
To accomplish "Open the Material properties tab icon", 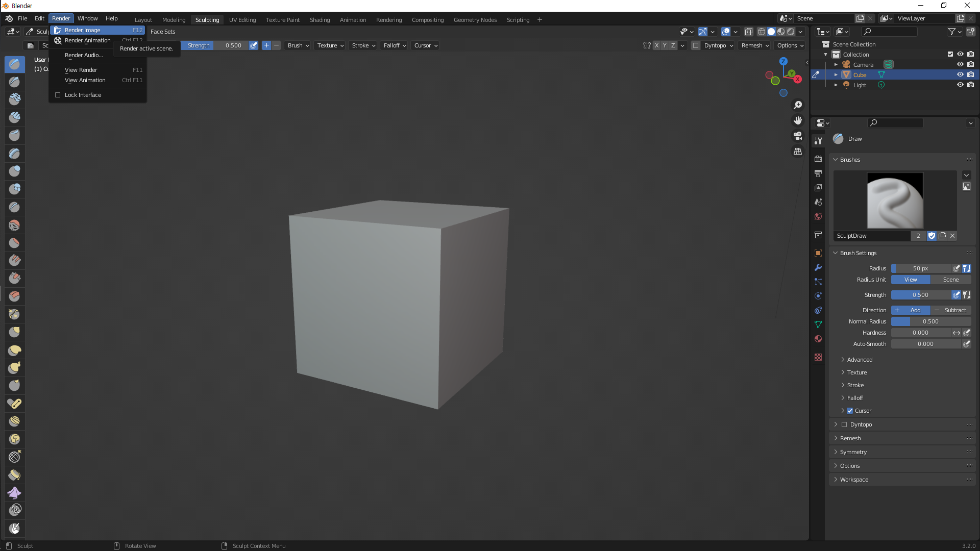I will pos(818,339).
